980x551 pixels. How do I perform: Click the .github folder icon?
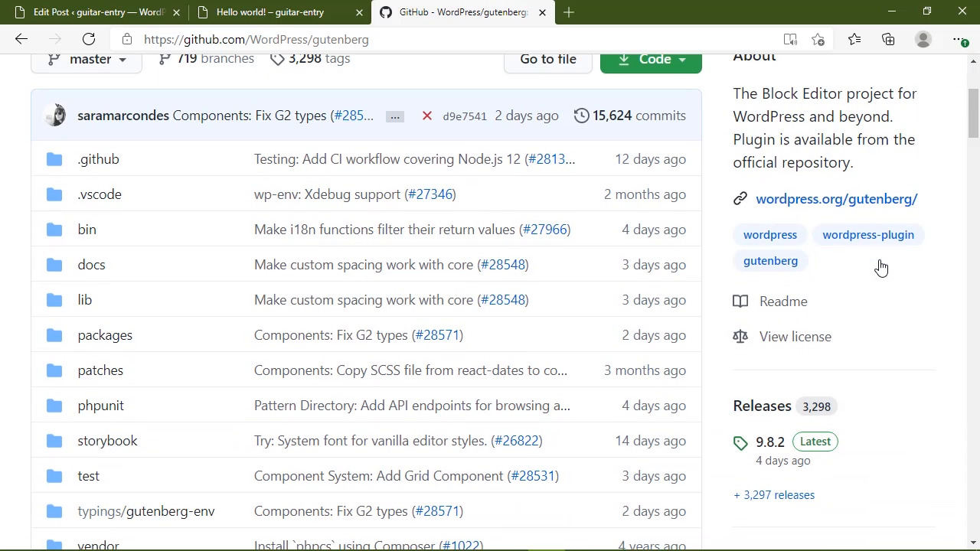click(x=54, y=159)
